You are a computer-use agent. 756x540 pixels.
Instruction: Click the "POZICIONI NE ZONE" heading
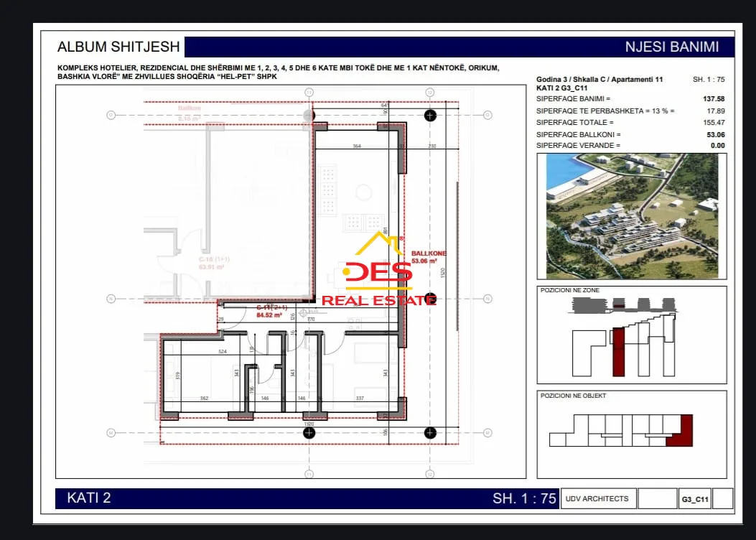[570, 290]
